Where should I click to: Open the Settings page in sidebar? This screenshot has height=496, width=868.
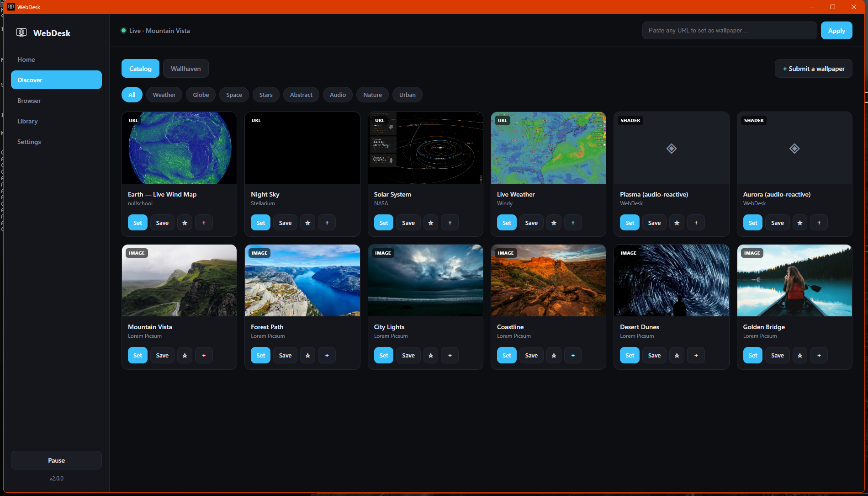click(x=56, y=142)
